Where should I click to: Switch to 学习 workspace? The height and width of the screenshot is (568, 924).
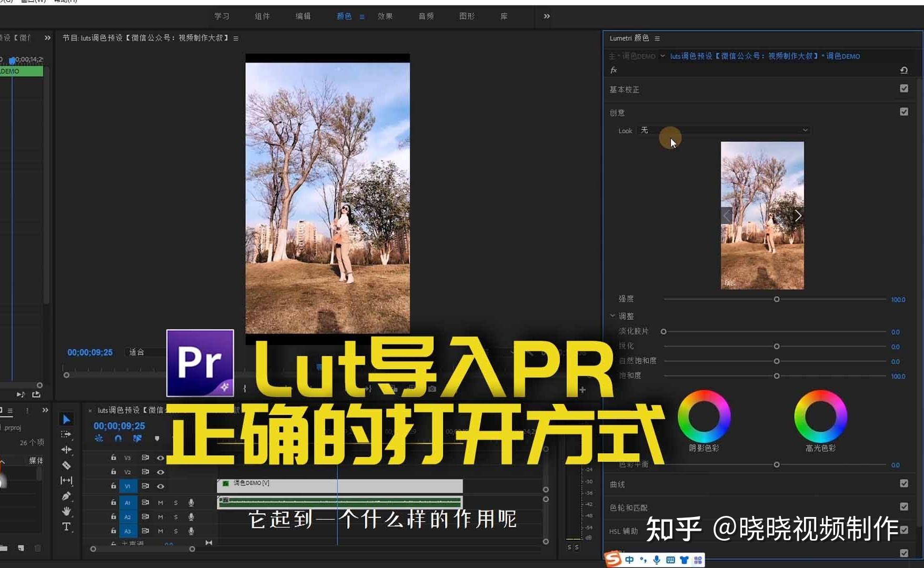point(222,16)
